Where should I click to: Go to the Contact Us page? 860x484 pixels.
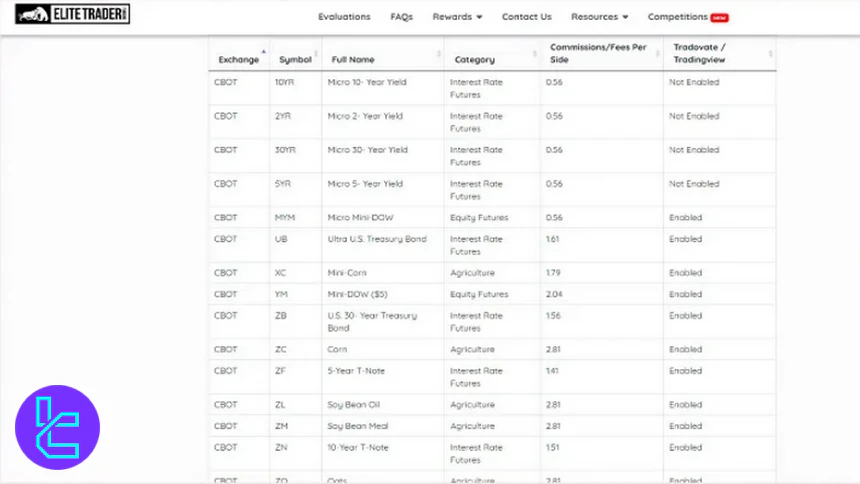(x=526, y=17)
